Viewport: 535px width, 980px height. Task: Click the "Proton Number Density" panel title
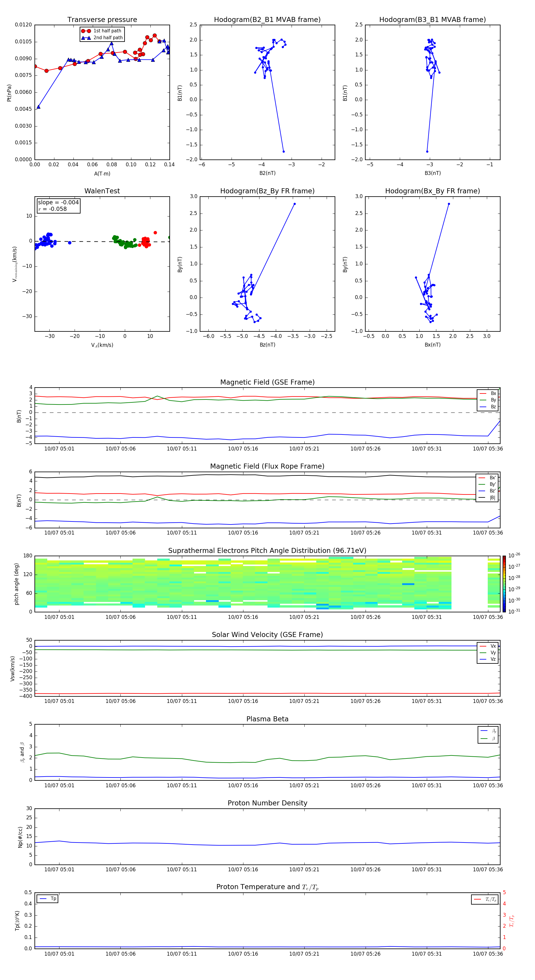[x=267, y=803]
